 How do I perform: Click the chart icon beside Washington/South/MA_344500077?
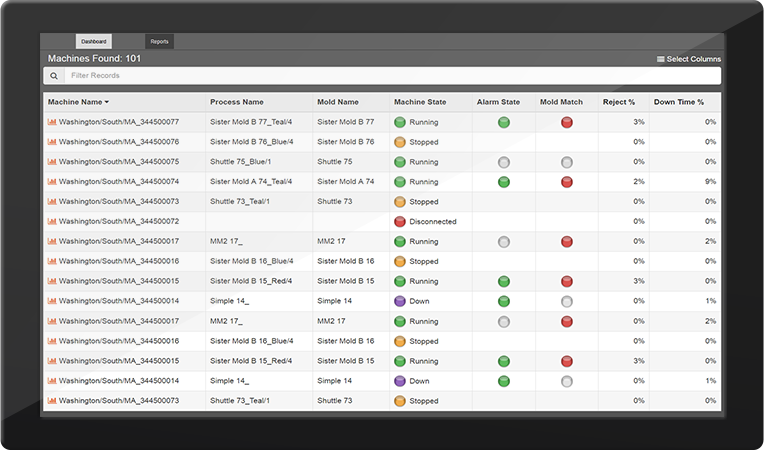click(x=52, y=122)
